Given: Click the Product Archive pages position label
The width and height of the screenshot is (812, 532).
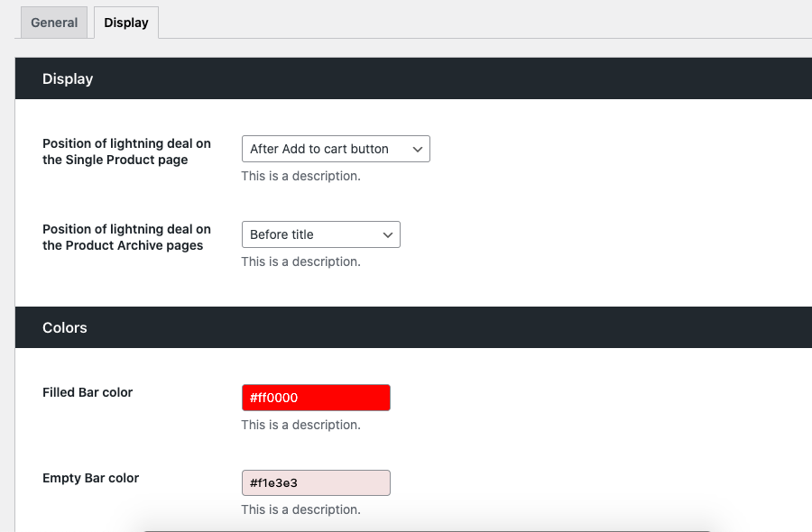Looking at the screenshot, I should (126, 237).
